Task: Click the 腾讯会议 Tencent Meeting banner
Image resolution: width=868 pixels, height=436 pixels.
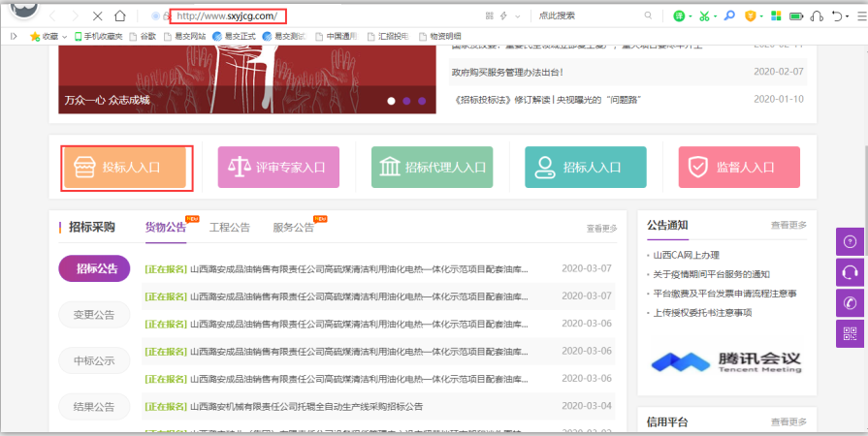Action: 726,361
